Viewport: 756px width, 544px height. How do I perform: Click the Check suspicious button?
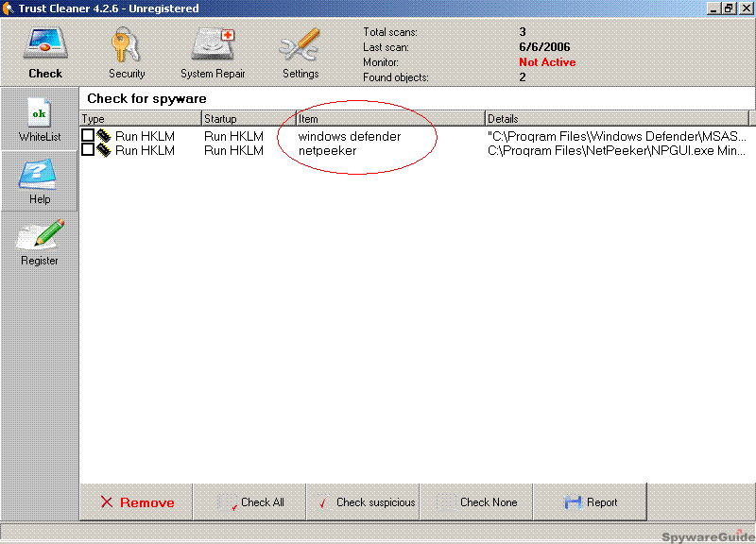pos(363,502)
